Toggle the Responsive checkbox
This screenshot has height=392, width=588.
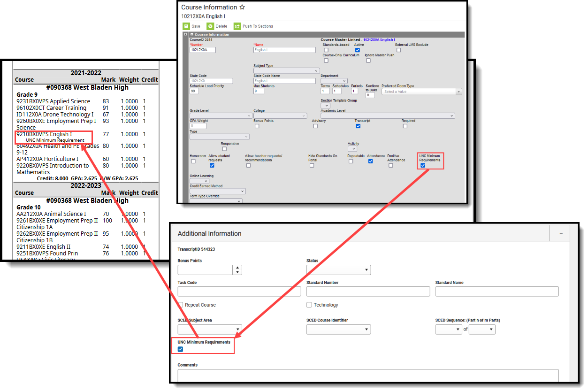224,149
